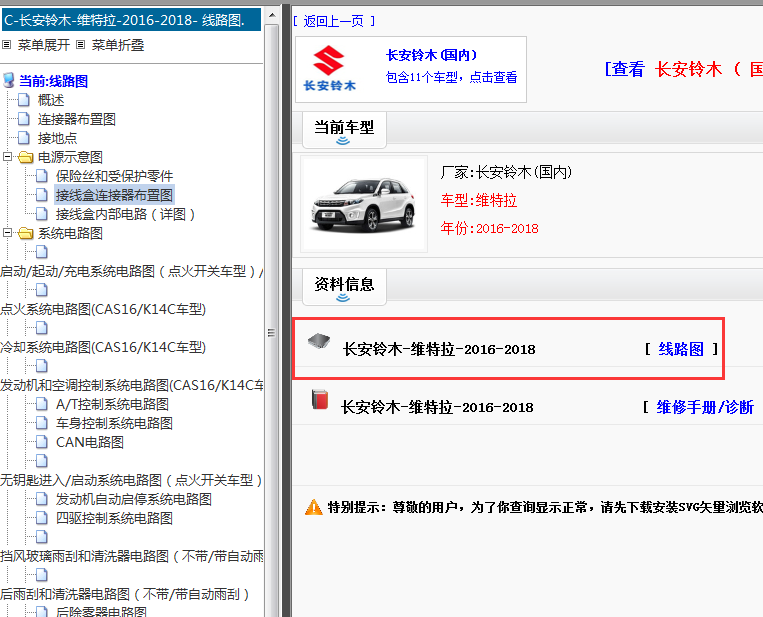The image size is (763, 617).
Task: Open 发动机和空调控制系统电路图 item
Action: click(x=131, y=385)
